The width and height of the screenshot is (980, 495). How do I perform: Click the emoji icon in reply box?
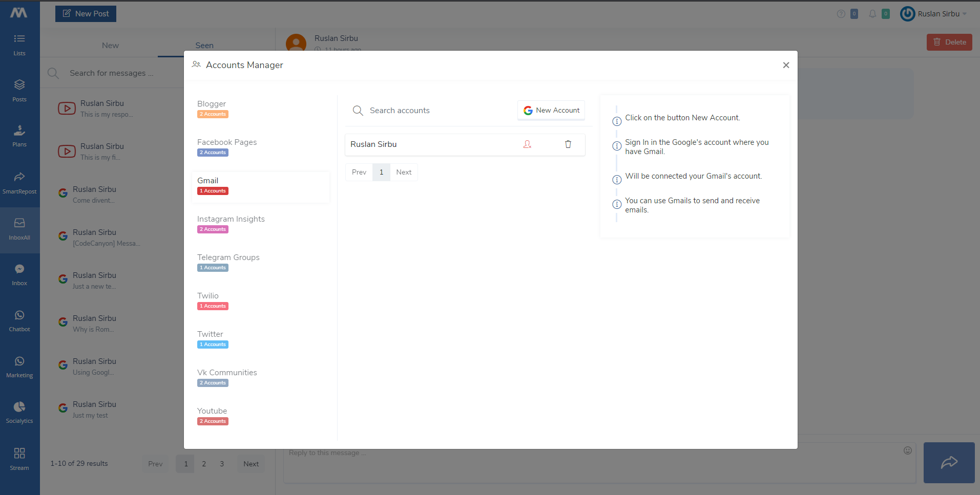click(908, 450)
